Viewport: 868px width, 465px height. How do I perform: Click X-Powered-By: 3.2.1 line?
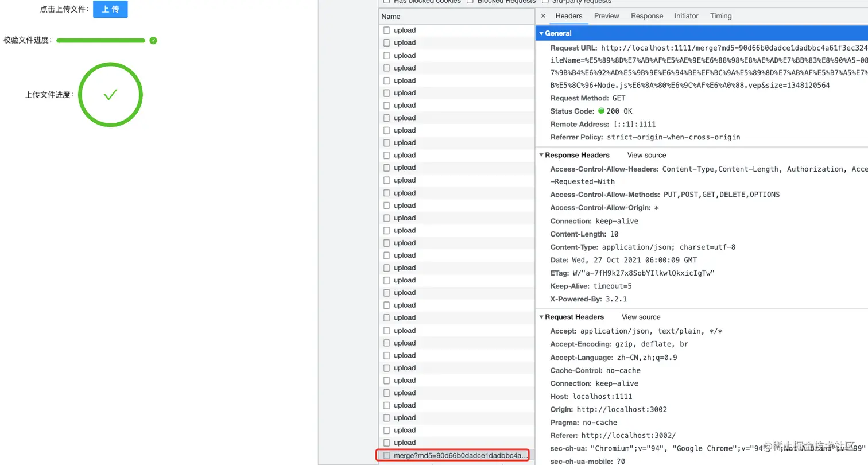pos(588,299)
